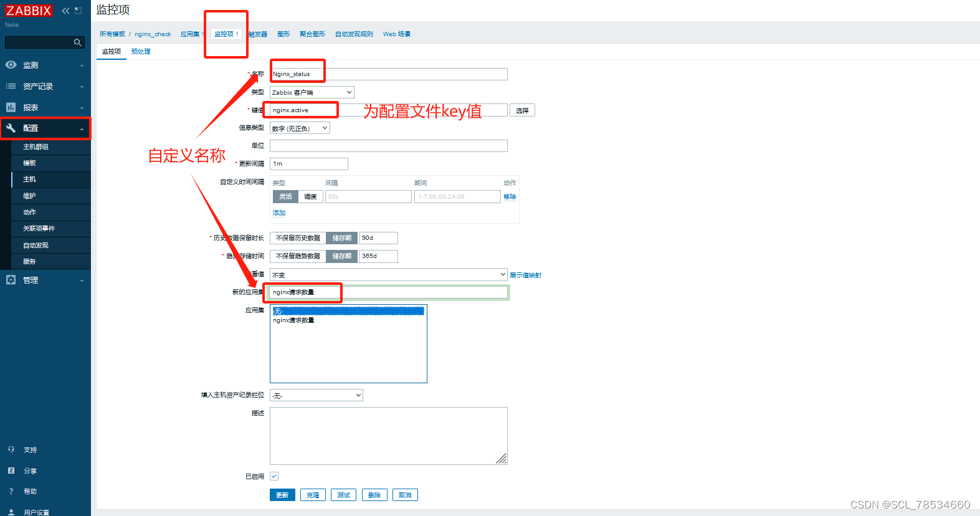Click the 支持 headset icon
Image resolution: width=980 pixels, height=516 pixels.
pos(11,449)
